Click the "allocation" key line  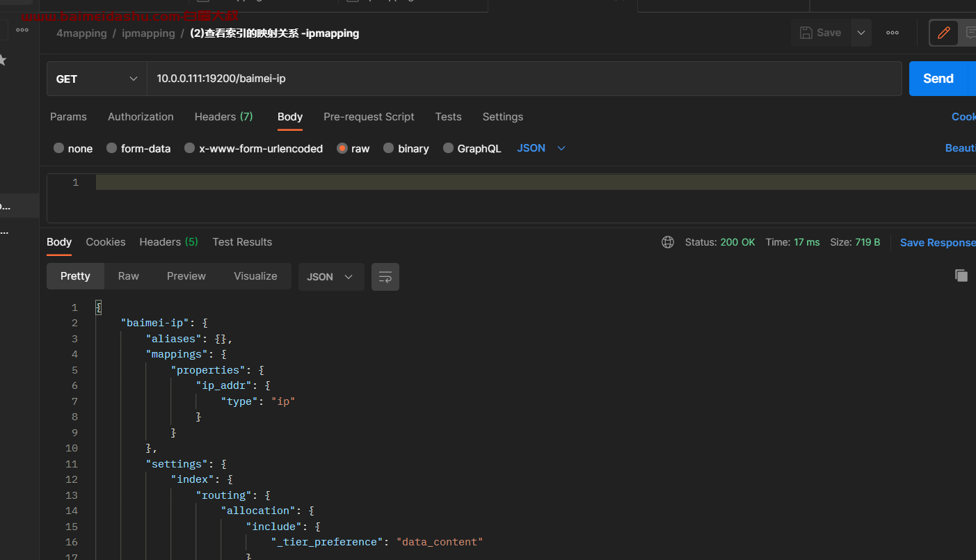[259, 511]
